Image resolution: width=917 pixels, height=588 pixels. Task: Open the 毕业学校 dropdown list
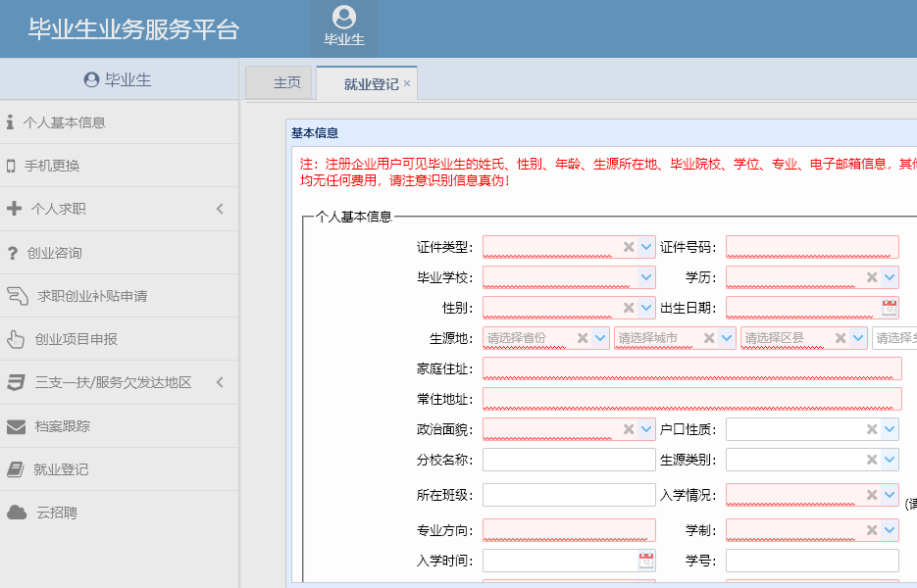(646, 277)
